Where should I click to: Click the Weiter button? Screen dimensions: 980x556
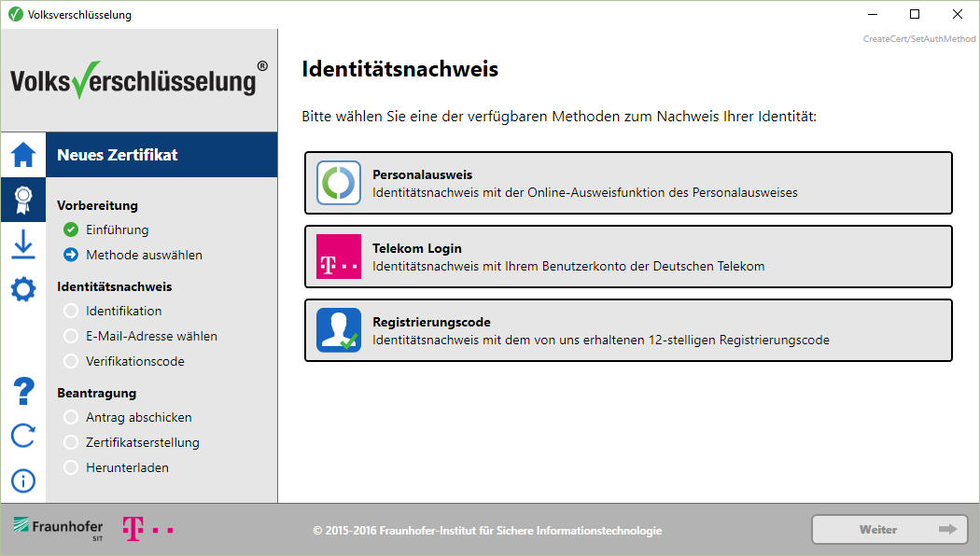[x=889, y=530]
